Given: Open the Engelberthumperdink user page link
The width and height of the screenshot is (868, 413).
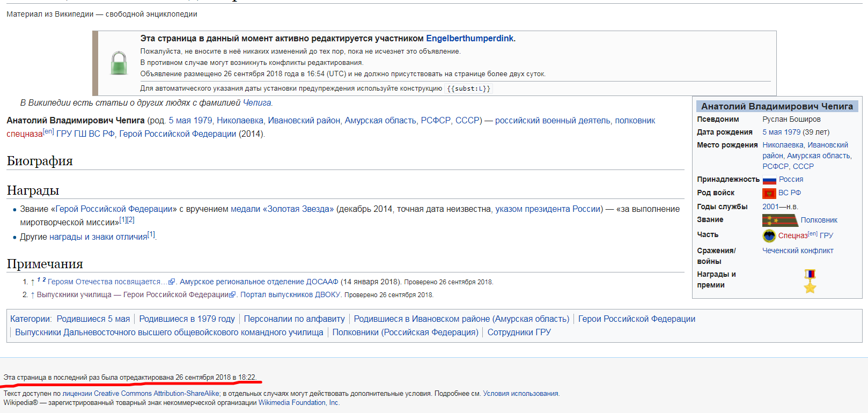Looking at the screenshot, I should tap(469, 39).
